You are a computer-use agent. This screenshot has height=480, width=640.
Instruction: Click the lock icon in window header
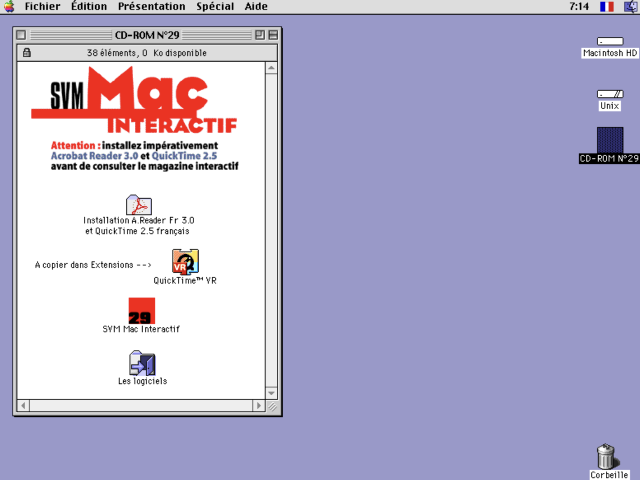[x=27, y=52]
